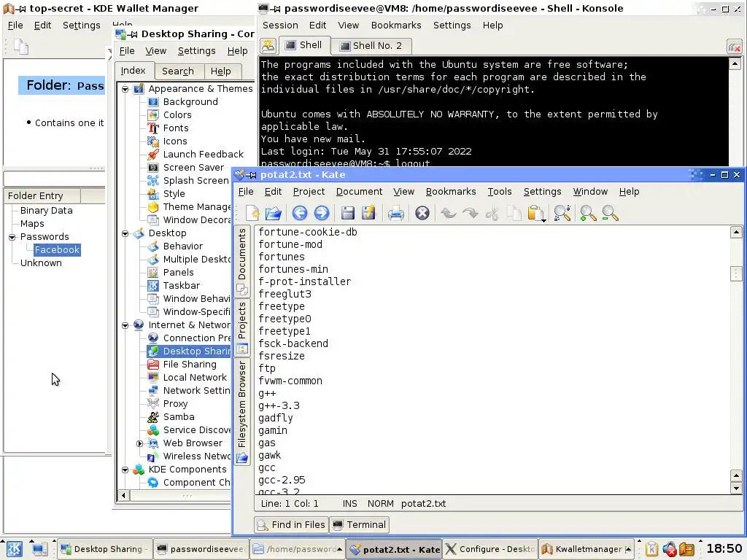This screenshot has height=560, width=747.
Task: Open Find with the magnifier dots icon
Action: pos(562,214)
